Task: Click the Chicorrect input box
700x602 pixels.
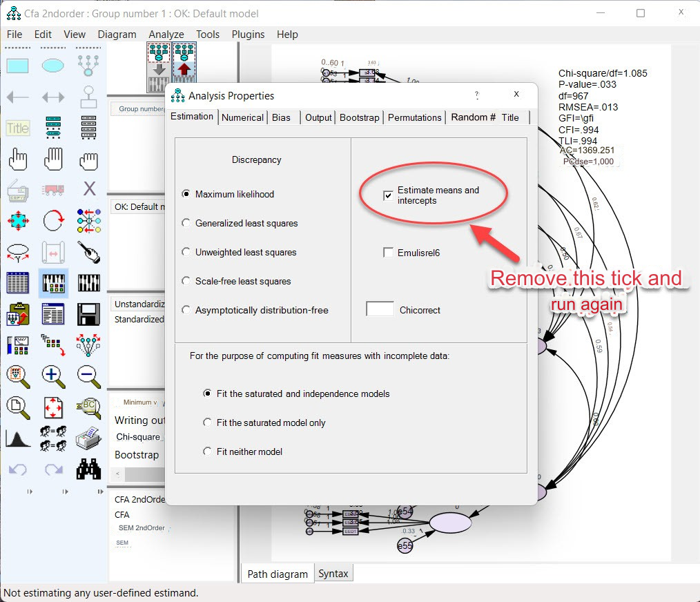Action: 380,309
